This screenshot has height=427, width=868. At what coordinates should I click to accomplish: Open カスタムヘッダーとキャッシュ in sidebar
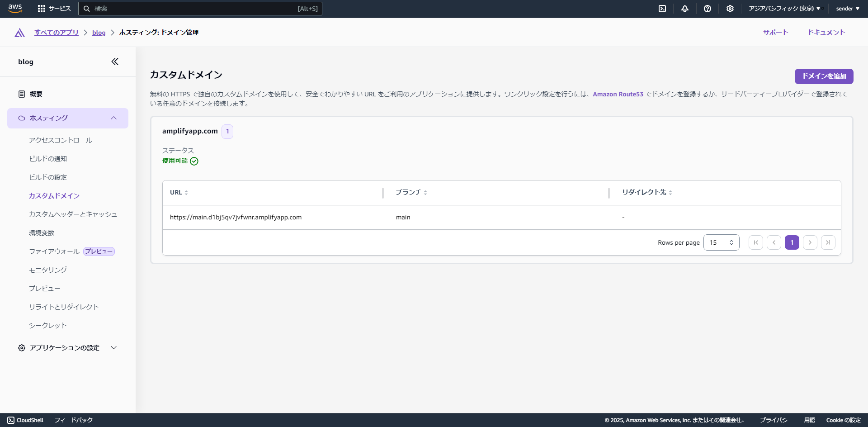coord(73,214)
